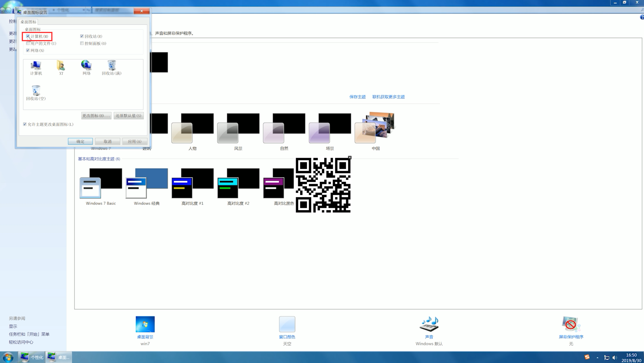Image resolution: width=644 pixels, height=363 pixels.
Task: Close the 桌面图标设置 dialog
Action: pos(142,11)
